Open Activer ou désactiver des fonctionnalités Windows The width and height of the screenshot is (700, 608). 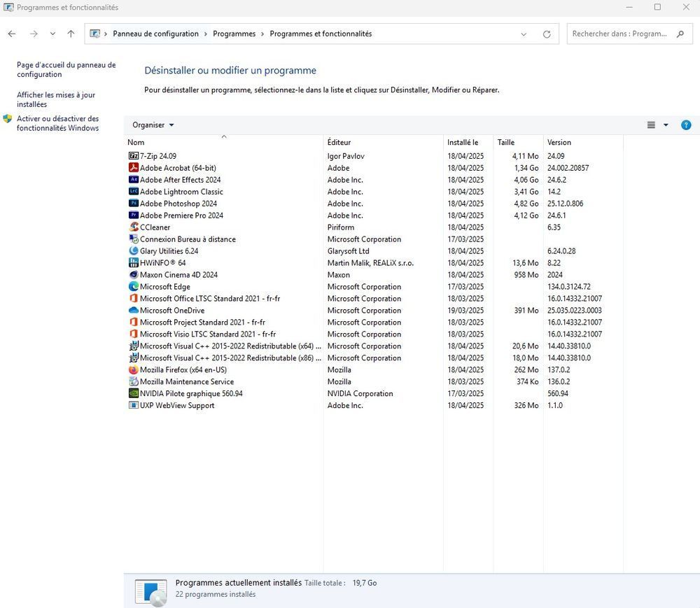coord(57,123)
